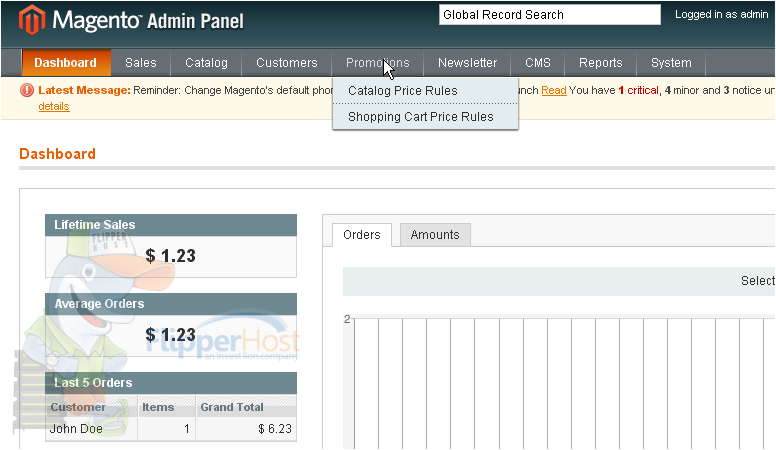Click the Last 5 Orders heading
This screenshot has height=450, width=776.
pos(93,383)
